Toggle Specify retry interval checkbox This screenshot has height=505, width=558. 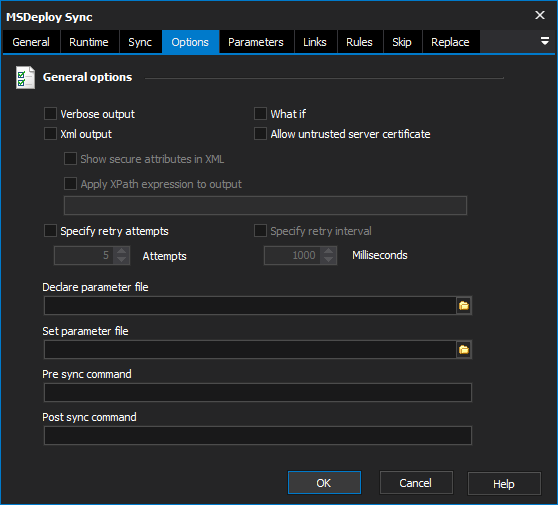(260, 231)
